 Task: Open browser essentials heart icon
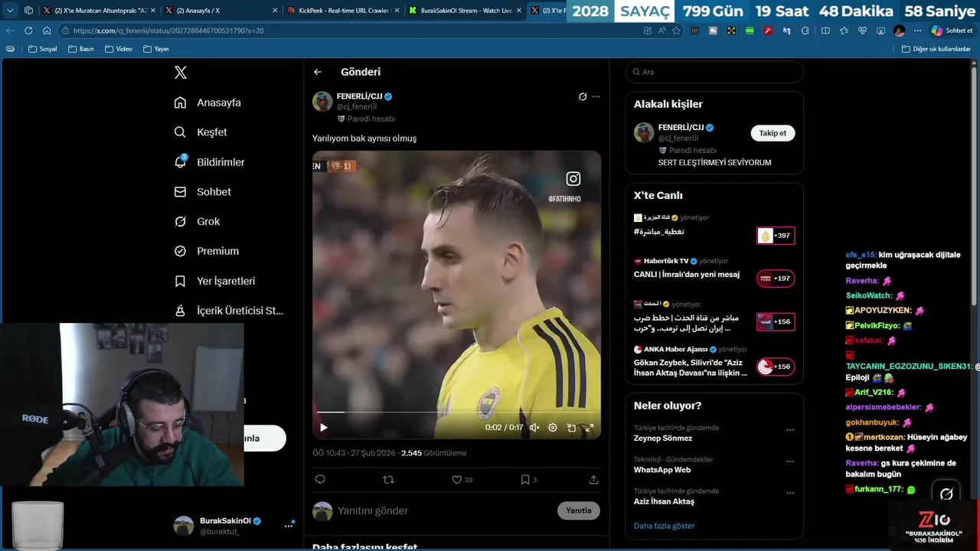(x=862, y=31)
